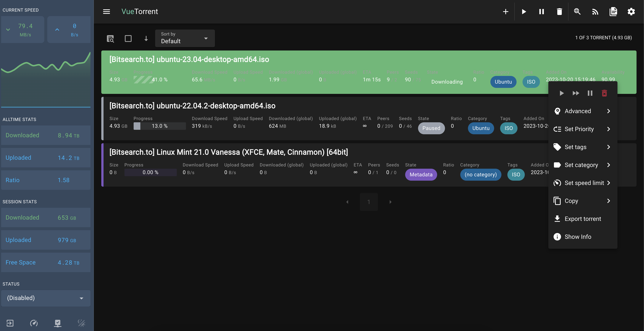Click the Add torrent icon
Image resolution: width=644 pixels, height=331 pixels.
coord(505,11)
